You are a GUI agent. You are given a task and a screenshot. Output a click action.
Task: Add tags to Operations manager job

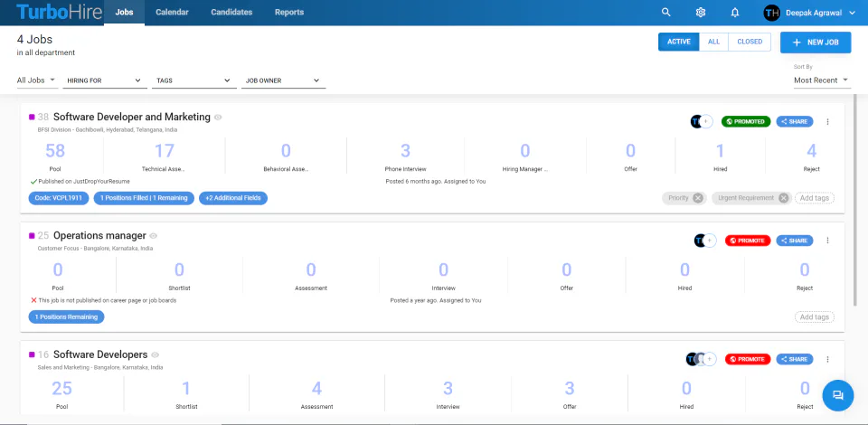pos(815,317)
